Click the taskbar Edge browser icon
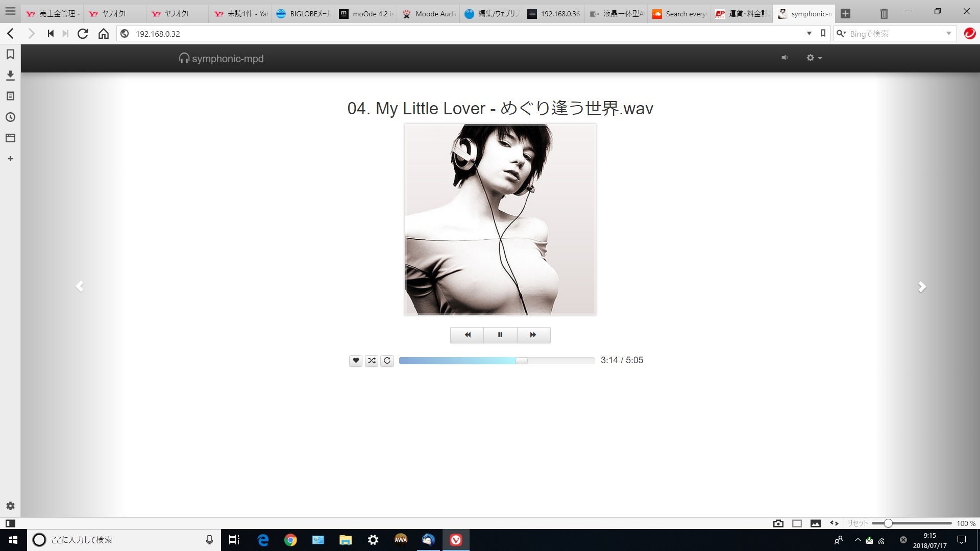Image resolution: width=980 pixels, height=551 pixels. click(263, 540)
